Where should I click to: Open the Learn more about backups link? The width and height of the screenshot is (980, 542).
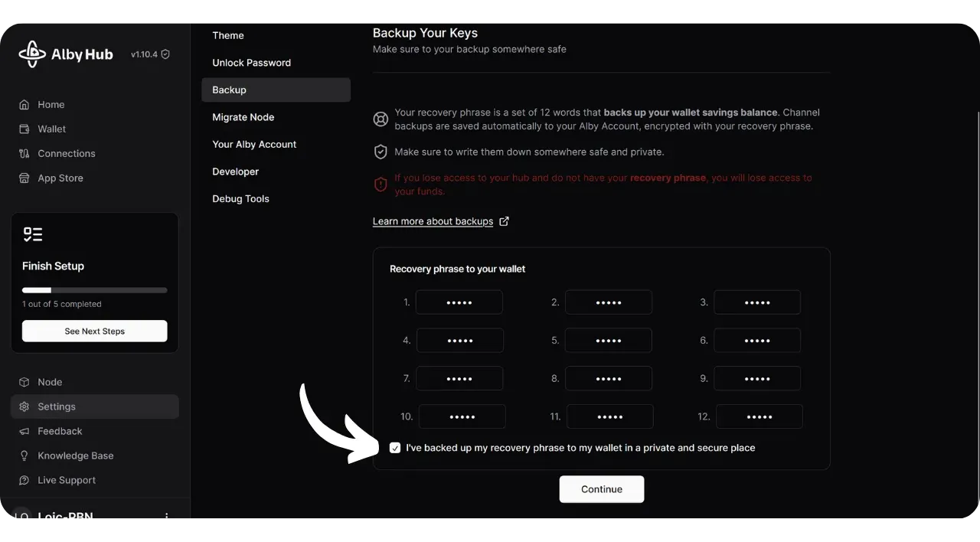pyautogui.click(x=433, y=221)
